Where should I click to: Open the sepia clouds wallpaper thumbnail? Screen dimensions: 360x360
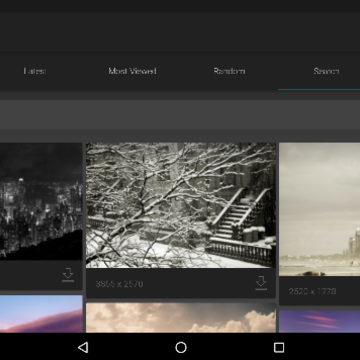181,318
